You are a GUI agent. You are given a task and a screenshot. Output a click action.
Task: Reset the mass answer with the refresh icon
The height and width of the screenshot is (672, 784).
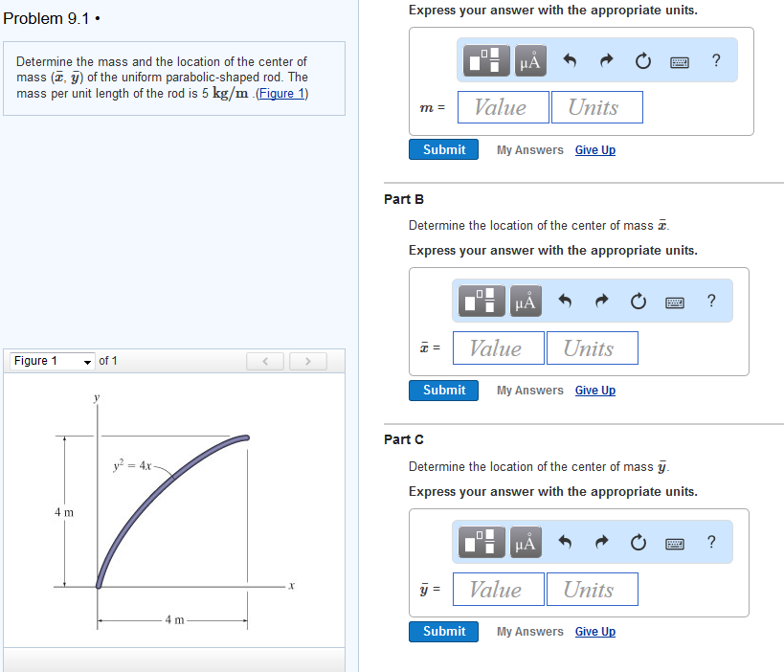tap(643, 61)
